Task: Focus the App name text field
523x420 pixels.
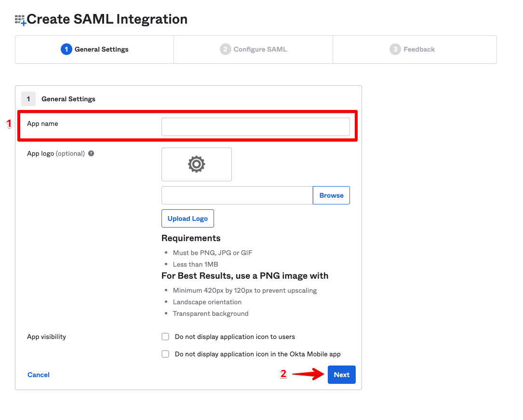Action: coord(255,127)
